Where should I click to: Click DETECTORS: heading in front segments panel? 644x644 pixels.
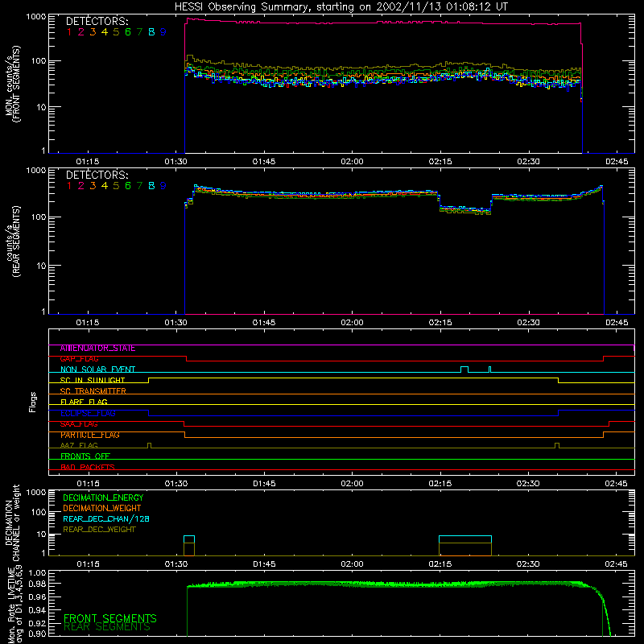click(97, 21)
